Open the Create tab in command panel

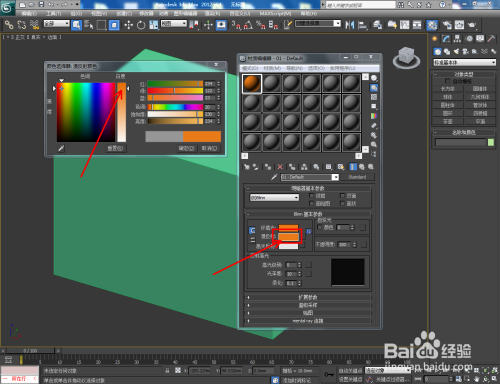pos(435,39)
